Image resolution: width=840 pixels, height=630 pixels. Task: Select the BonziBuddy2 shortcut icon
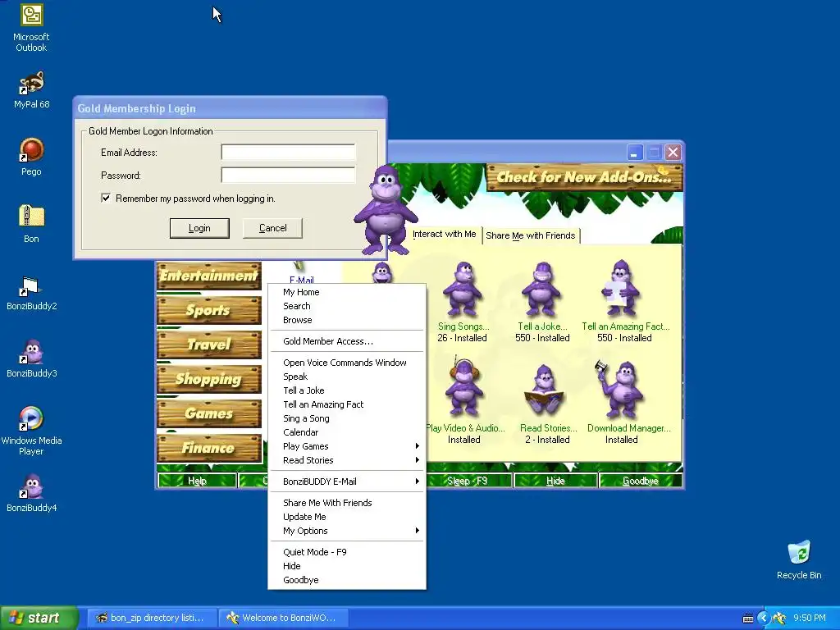click(x=31, y=285)
